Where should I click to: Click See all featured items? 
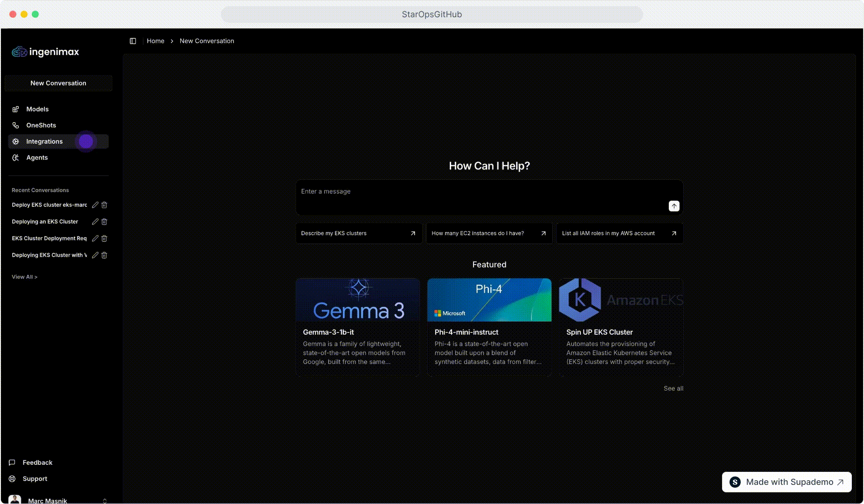coord(673,388)
